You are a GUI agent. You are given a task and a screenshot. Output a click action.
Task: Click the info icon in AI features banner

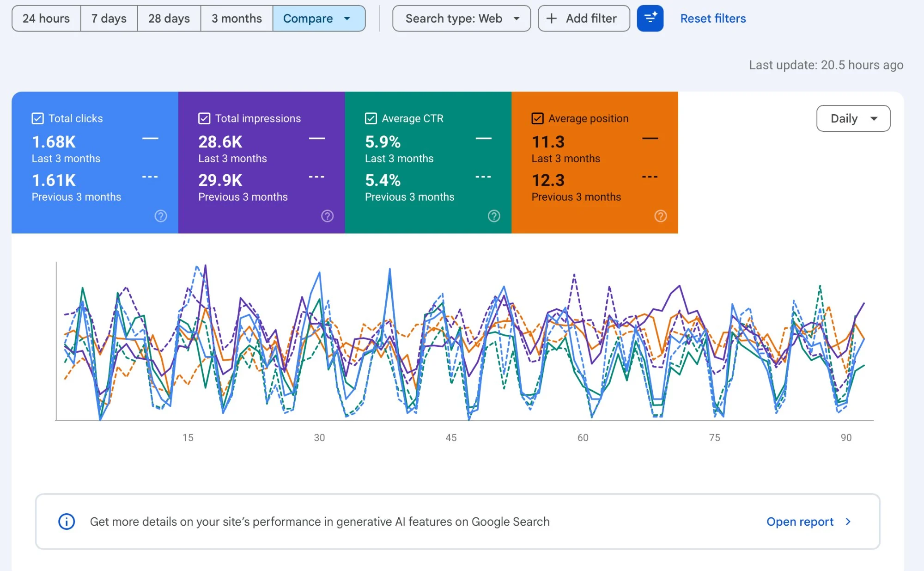click(67, 522)
